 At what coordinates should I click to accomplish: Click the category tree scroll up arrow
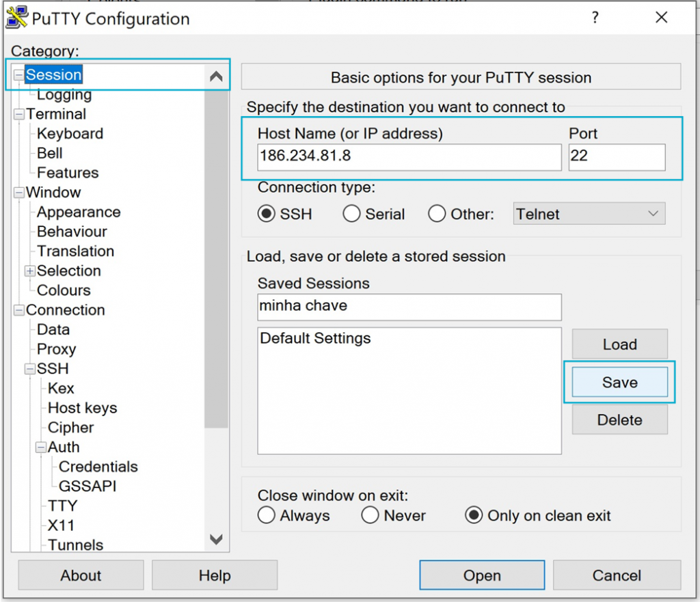coord(216,77)
